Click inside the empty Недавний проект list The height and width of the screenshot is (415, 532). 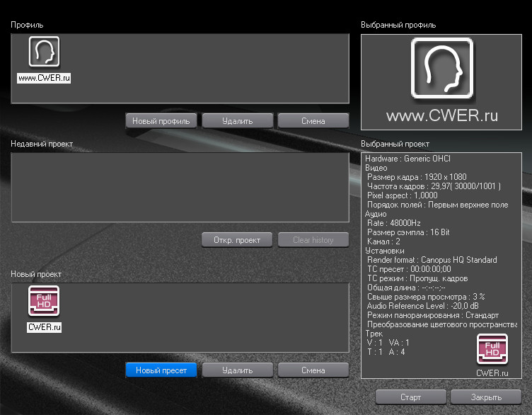pos(180,187)
